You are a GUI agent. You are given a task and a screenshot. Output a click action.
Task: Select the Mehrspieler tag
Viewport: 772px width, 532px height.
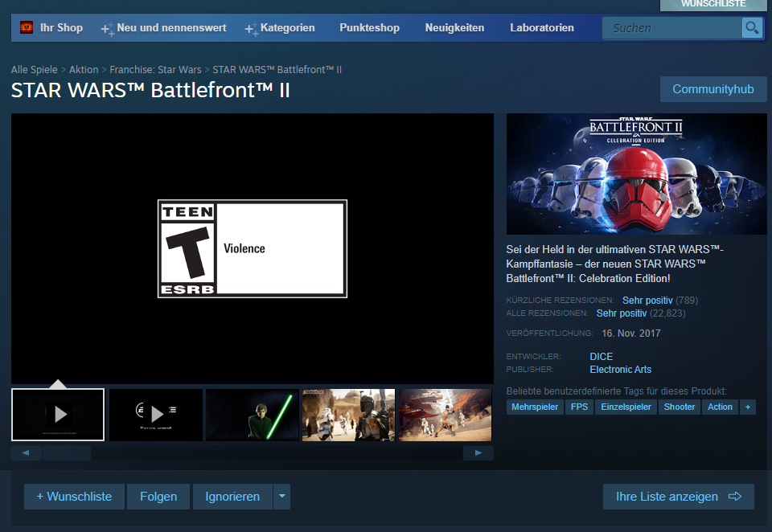pyautogui.click(x=535, y=407)
